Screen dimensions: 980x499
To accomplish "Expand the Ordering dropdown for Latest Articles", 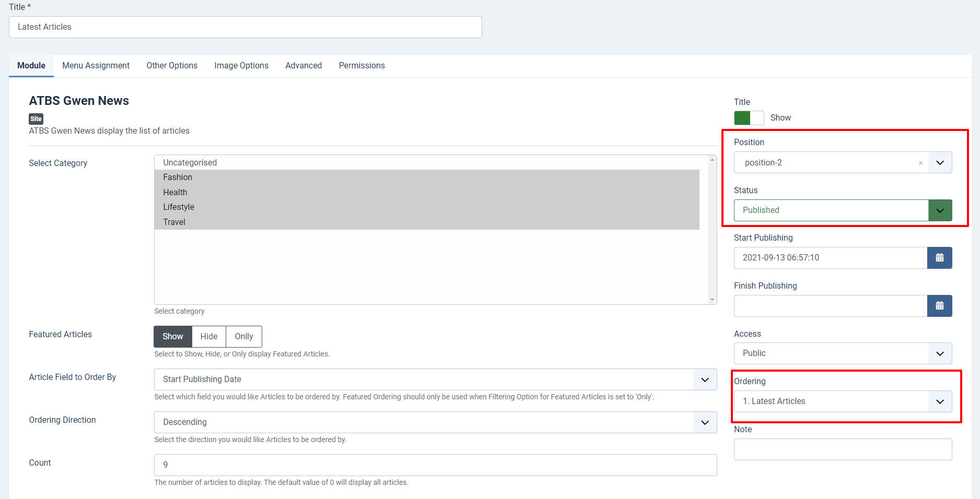I will click(x=843, y=401).
